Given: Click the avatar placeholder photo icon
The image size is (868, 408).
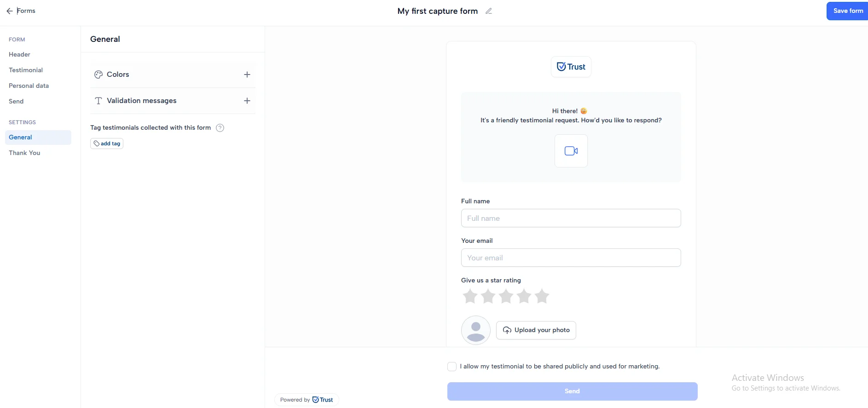Looking at the screenshot, I should pos(475,330).
